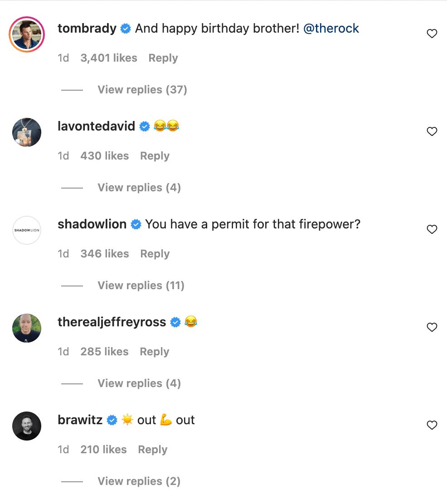Heart therealjeffreyross's laughing emoji comment
447x504 pixels.
point(432,327)
